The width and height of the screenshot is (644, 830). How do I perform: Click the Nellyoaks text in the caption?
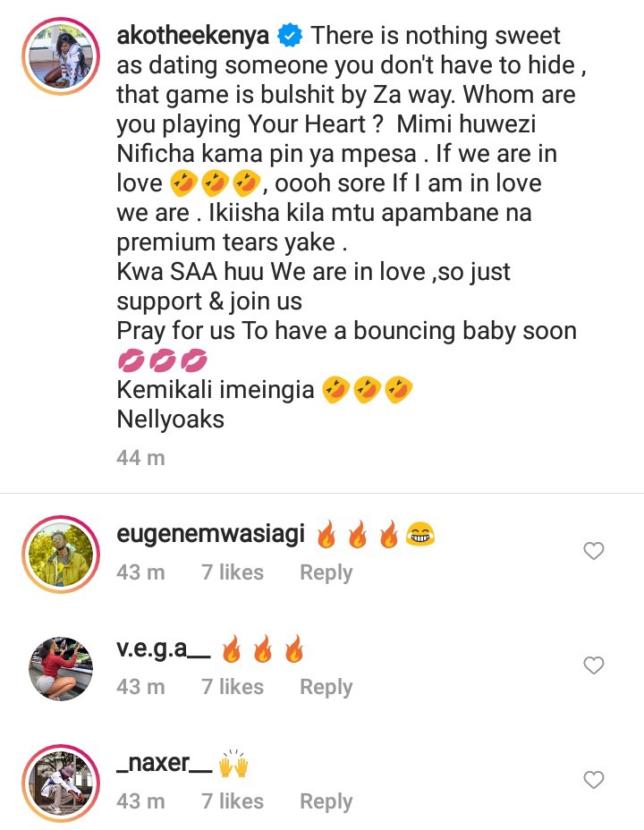pyautogui.click(x=171, y=419)
